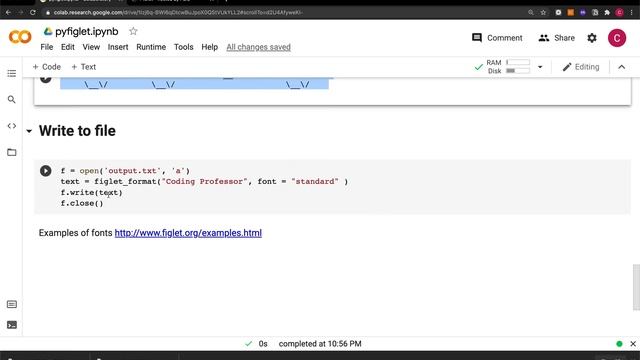
Task: Open the table of contents sidebar icon
Action: click(11, 73)
